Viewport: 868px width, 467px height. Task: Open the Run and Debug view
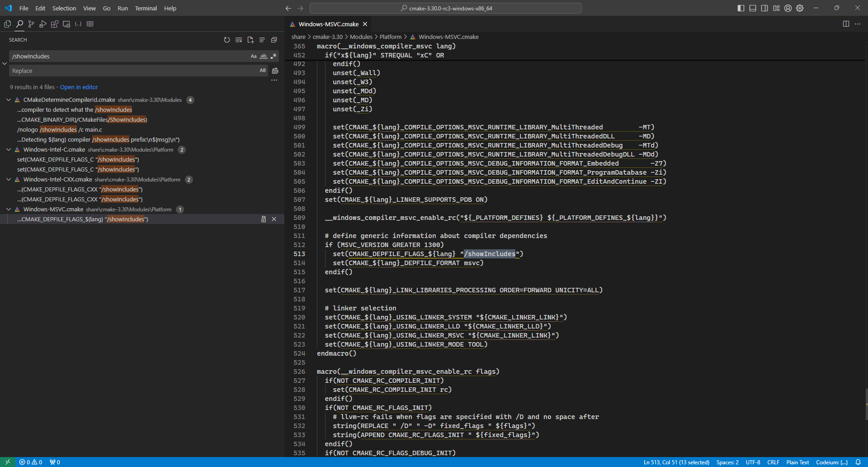point(43,24)
